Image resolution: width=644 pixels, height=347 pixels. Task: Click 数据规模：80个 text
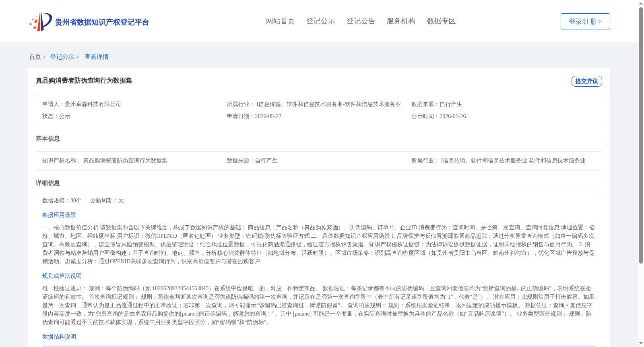[x=62, y=200]
